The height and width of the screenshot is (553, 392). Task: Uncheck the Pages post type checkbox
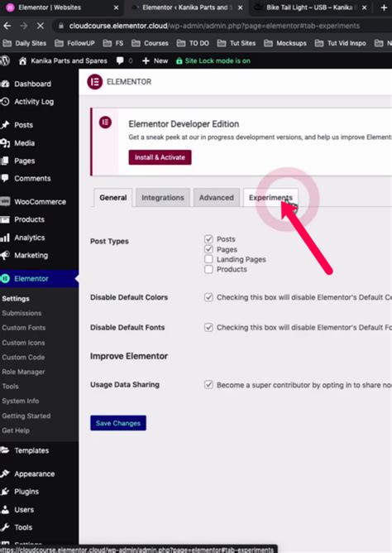(208, 249)
